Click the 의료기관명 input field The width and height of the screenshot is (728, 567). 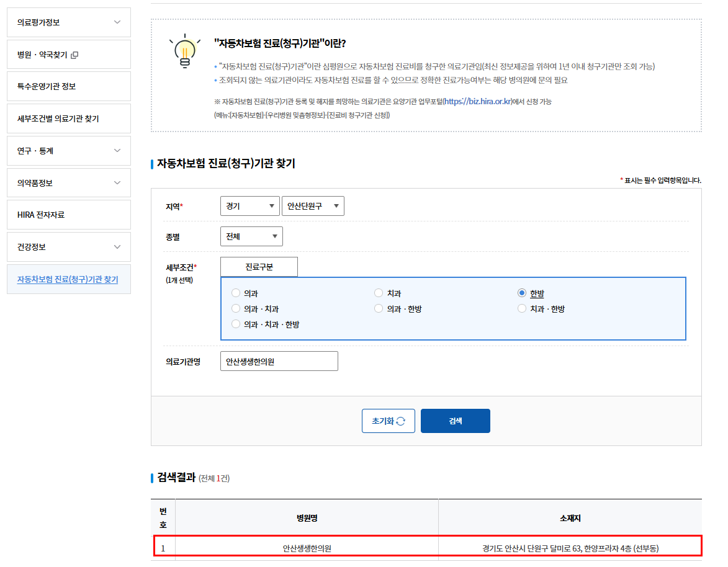click(x=279, y=361)
